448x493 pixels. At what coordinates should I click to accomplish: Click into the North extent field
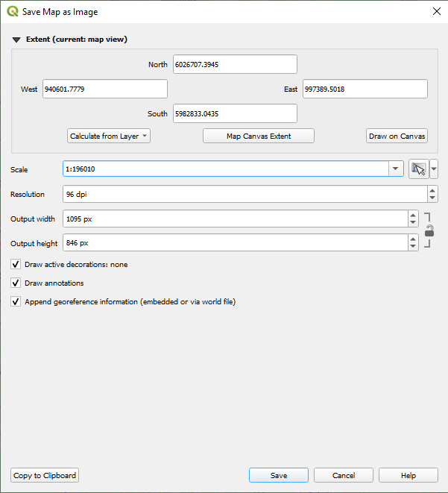tap(235, 64)
